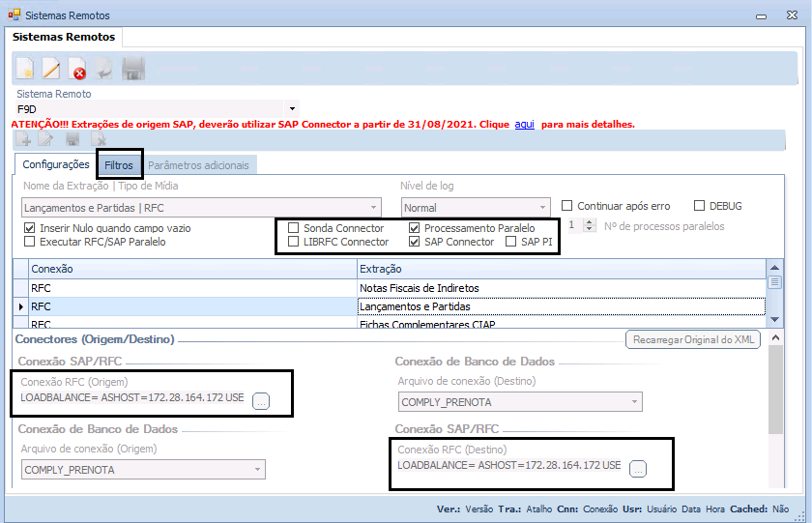The image size is (812, 523).
Task: Click the save diskette icon in top toolbar
Action: click(x=133, y=70)
